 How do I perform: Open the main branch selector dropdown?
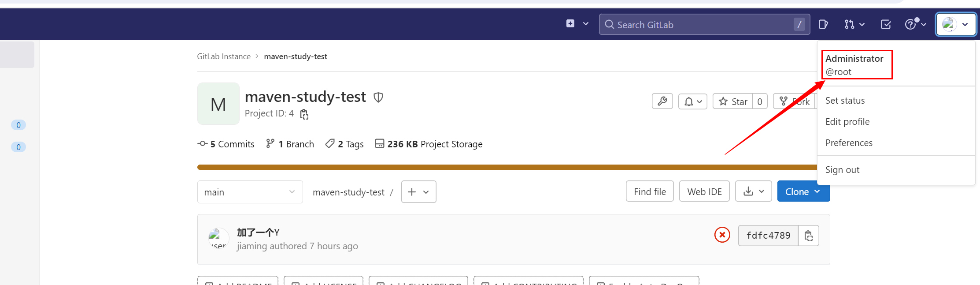[x=250, y=191]
